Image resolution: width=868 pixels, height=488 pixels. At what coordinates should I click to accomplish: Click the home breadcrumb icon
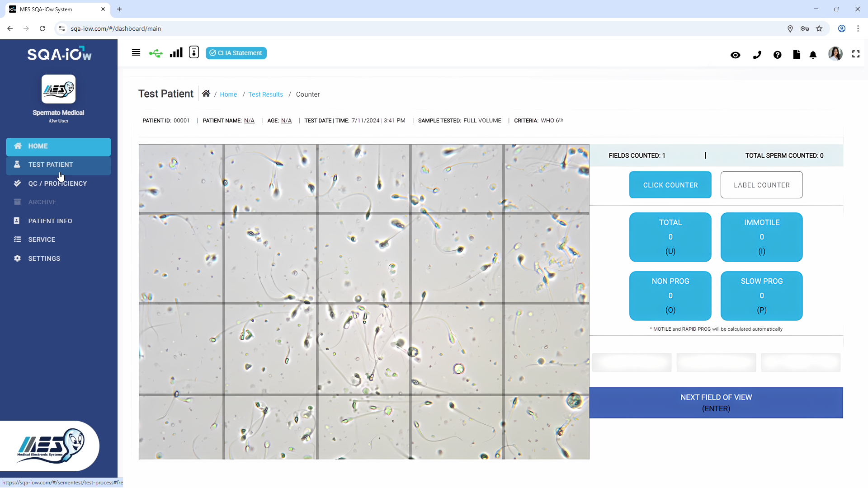click(206, 94)
